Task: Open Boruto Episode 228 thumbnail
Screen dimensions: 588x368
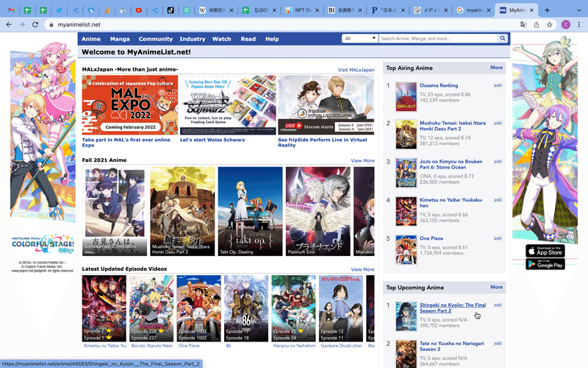Action: (151, 308)
